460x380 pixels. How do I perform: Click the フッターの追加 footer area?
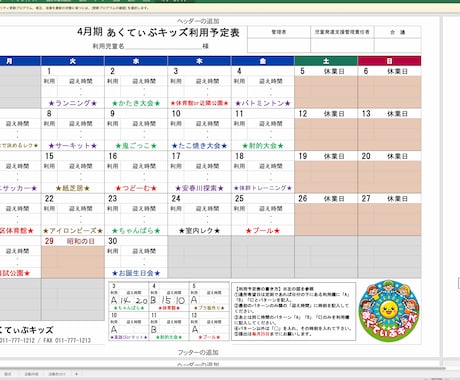[x=198, y=352]
